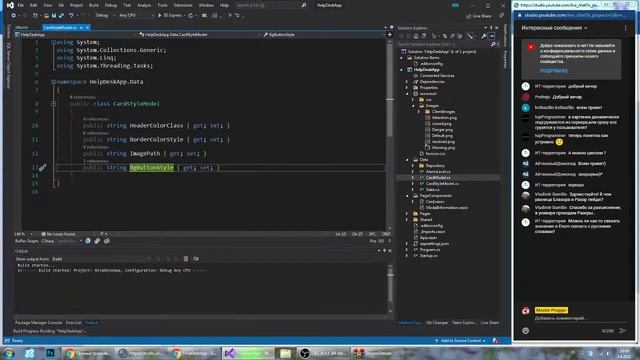This screenshot has width=640, height=360.
Task: Select appsettings.json in Solution Explorer
Action: (x=434, y=244)
